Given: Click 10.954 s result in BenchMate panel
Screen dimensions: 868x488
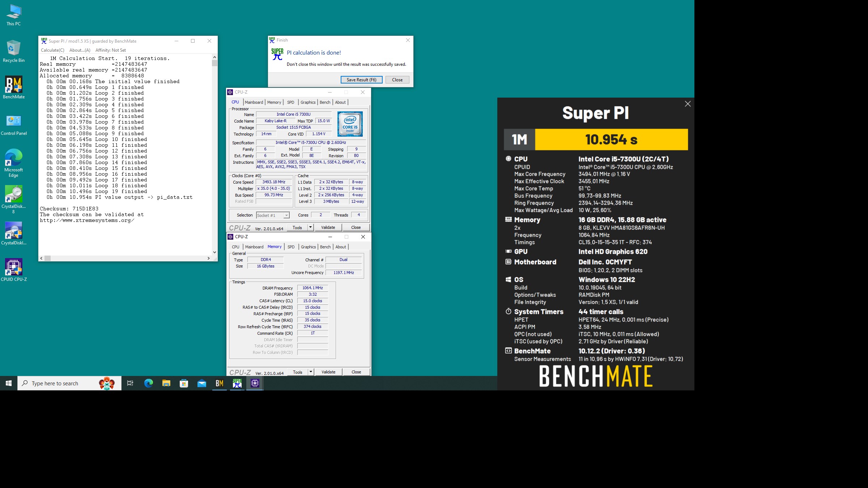Looking at the screenshot, I should [611, 140].
